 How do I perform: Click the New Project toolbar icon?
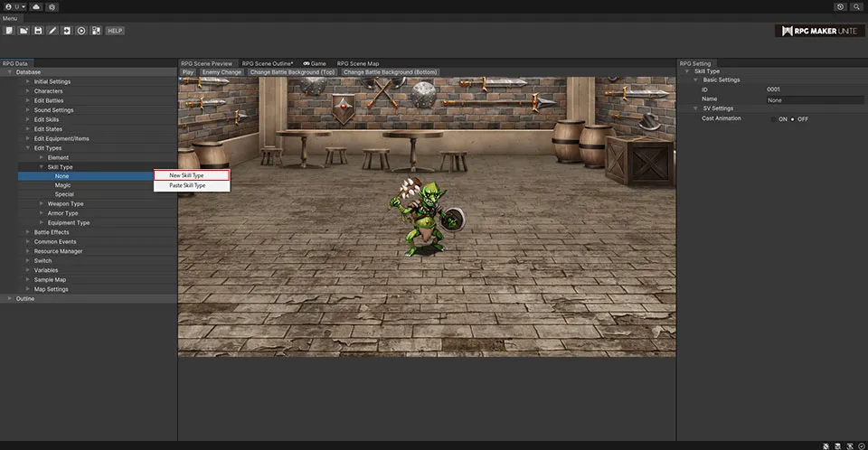pyautogui.click(x=9, y=31)
